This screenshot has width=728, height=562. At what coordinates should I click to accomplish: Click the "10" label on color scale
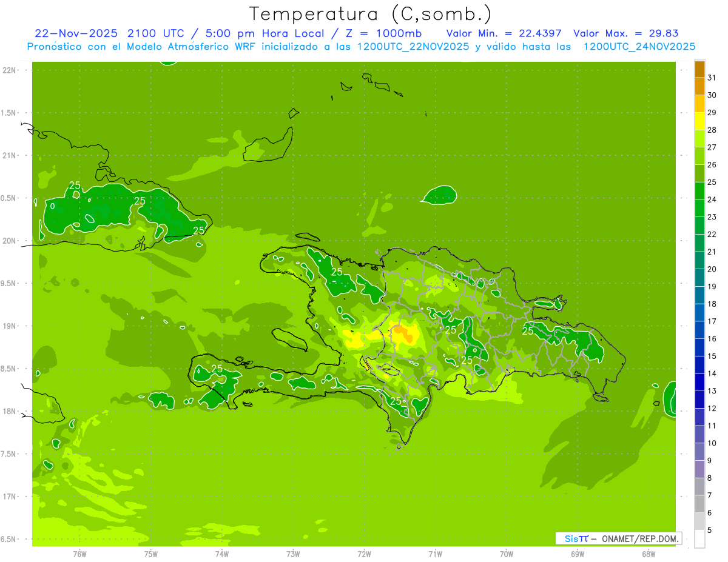coord(712,443)
